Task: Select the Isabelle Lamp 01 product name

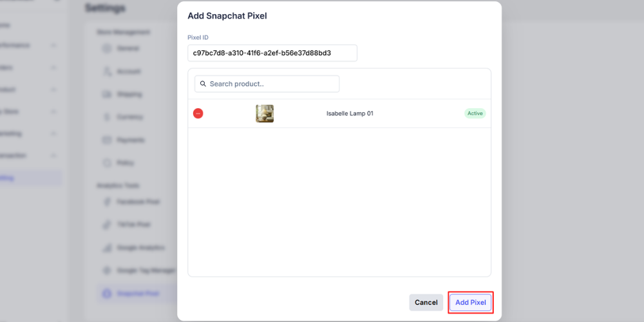Action: tap(350, 113)
